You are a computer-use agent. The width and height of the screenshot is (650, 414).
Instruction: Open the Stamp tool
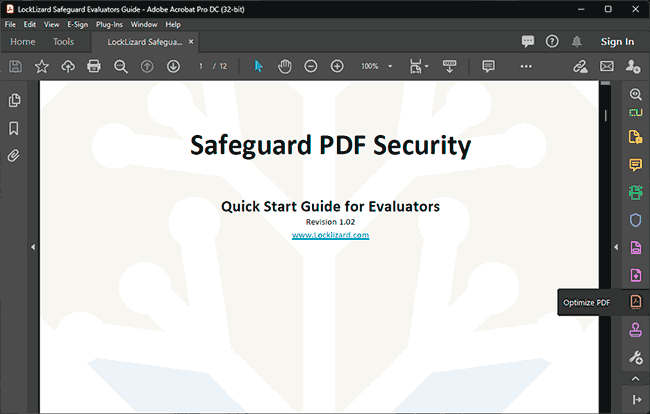(636, 330)
